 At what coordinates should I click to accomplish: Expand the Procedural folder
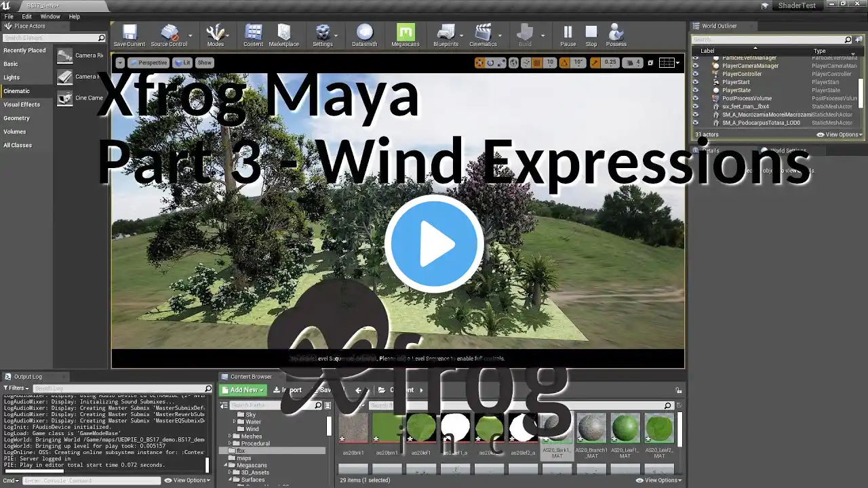[230, 444]
